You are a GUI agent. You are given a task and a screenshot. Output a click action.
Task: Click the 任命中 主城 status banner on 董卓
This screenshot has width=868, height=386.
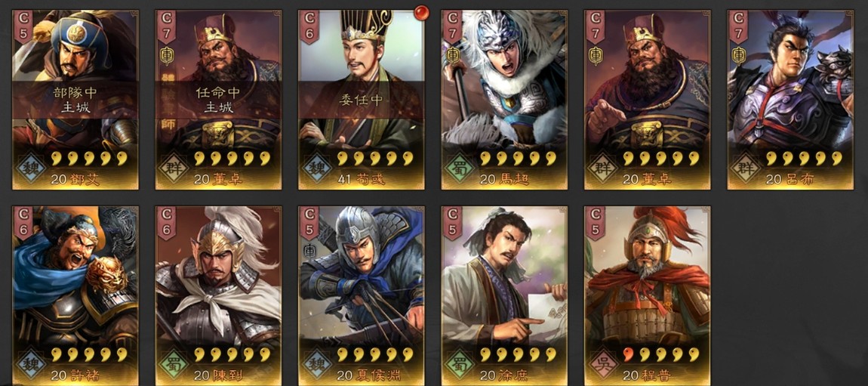click(x=218, y=100)
